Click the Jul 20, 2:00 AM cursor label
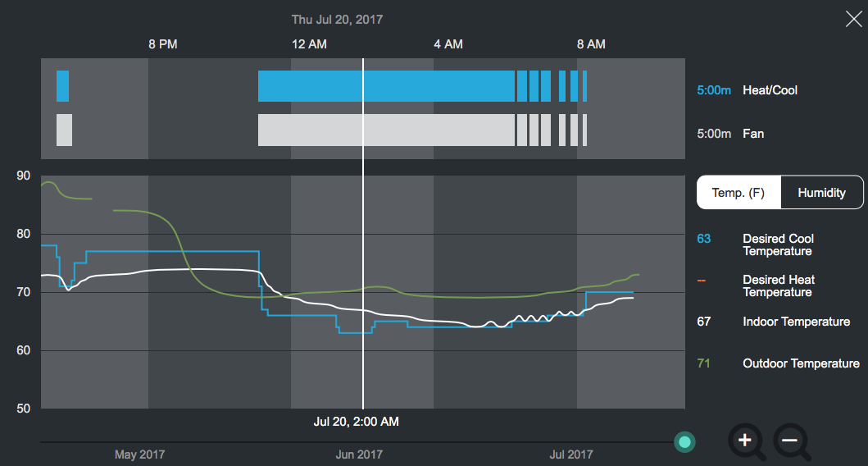 click(357, 422)
